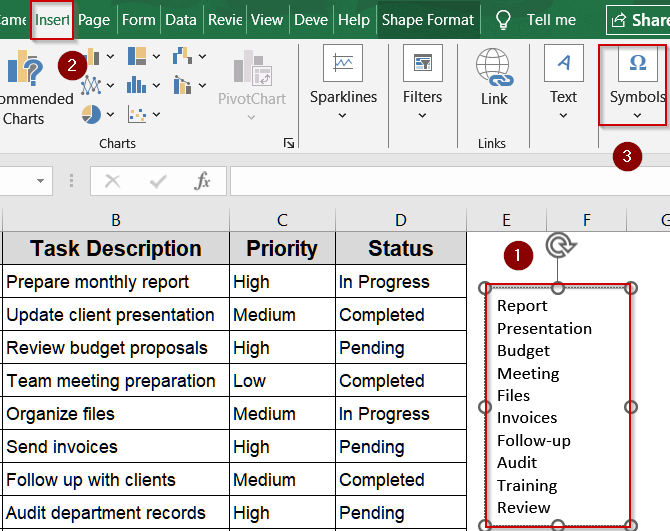
Task: Expand the line chart dropdown arrow
Action: click(x=110, y=85)
